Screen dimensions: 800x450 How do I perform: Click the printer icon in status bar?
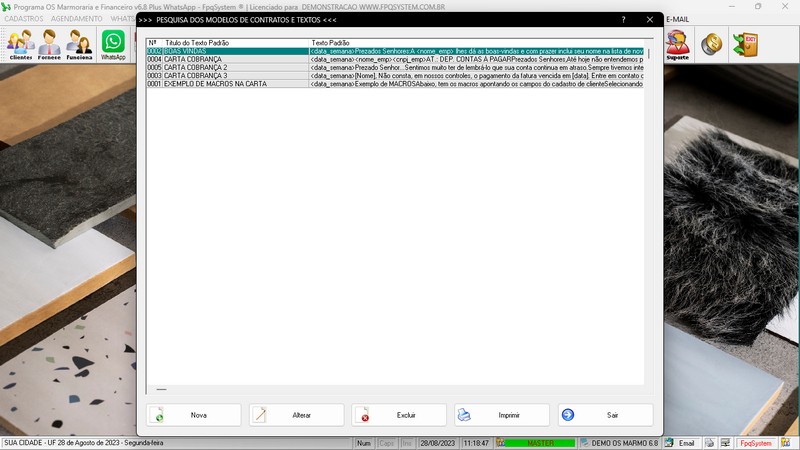(709, 443)
